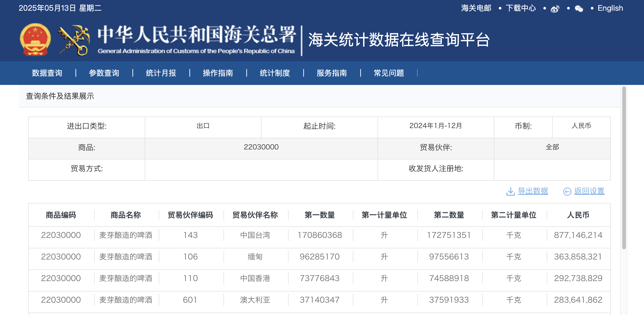Open 操作指南 navigation item
The width and height of the screenshot is (644, 315).
218,73
